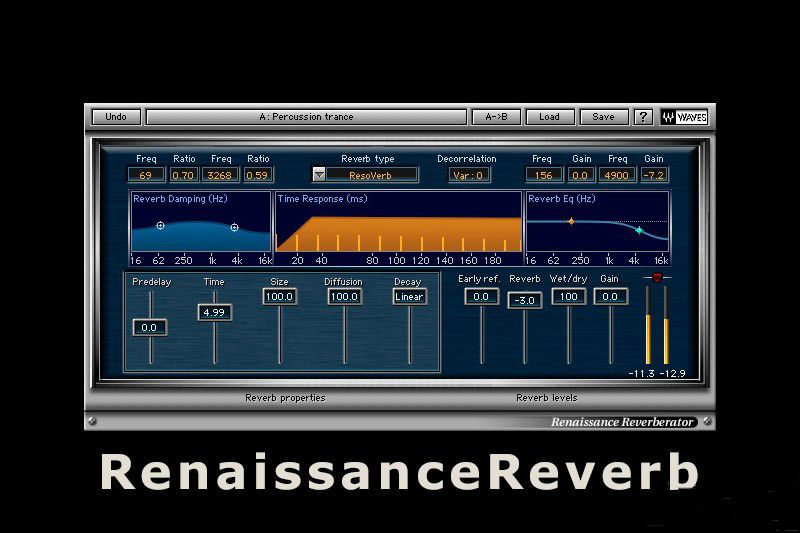The image size is (800, 533).
Task: Click the Reverb Eq (Hz) graph title
Action: pyautogui.click(x=562, y=199)
